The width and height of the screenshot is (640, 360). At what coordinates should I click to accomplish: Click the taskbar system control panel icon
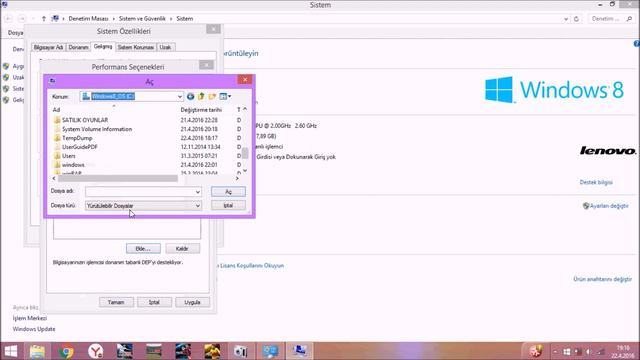pos(270,351)
